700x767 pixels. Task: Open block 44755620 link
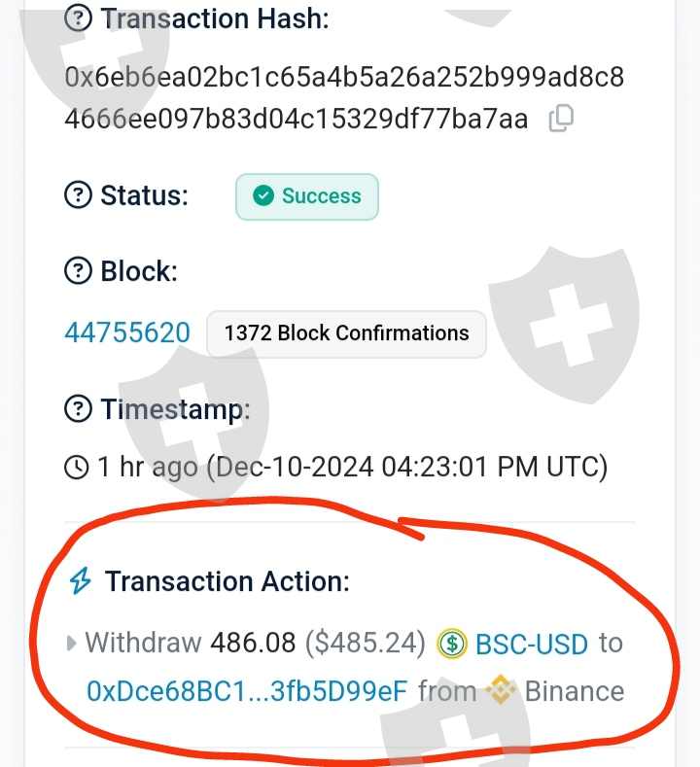click(127, 333)
